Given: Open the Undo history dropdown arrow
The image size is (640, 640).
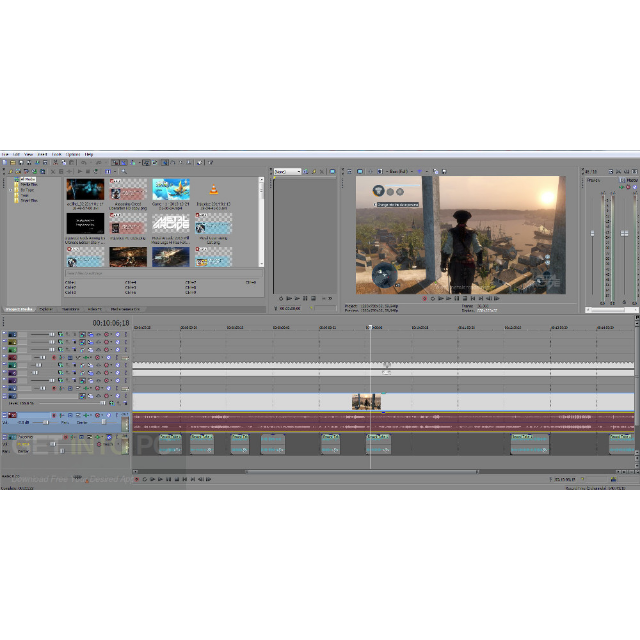Looking at the screenshot, I should pos(90,162).
